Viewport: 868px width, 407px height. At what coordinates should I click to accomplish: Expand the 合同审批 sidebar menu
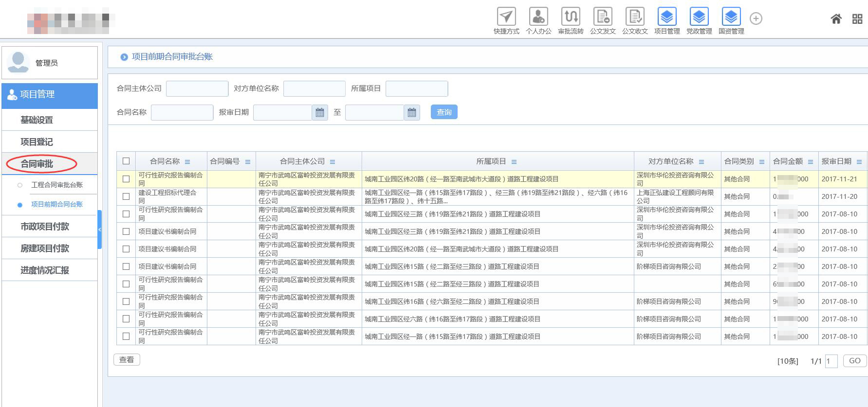(37, 164)
